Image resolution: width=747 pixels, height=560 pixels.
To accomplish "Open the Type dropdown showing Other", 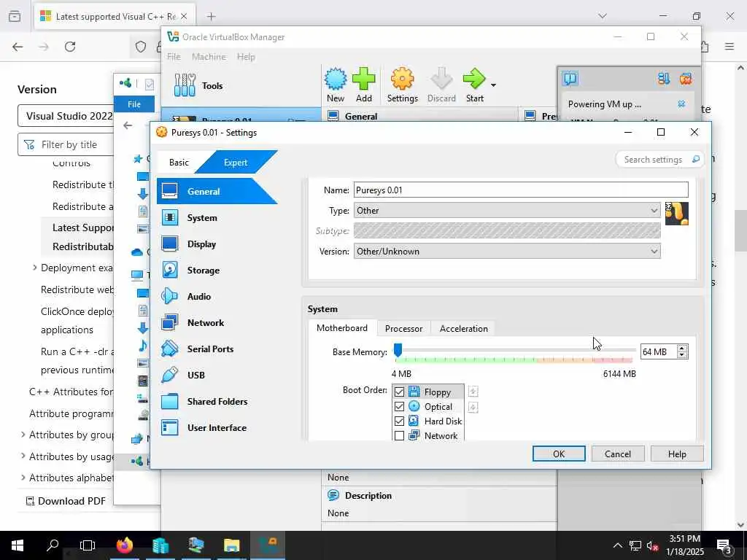I will (x=507, y=211).
